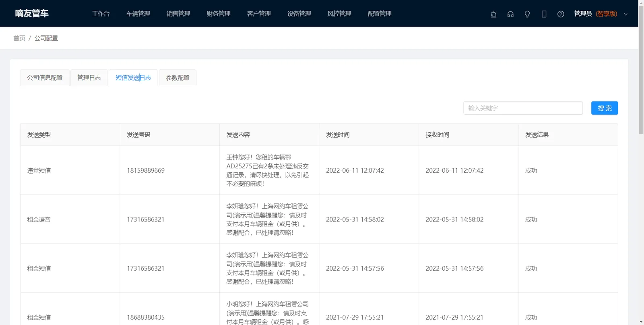Viewport: 644px width, 325px height.
Task: Click the alarm siren alert icon
Action: point(493,14)
